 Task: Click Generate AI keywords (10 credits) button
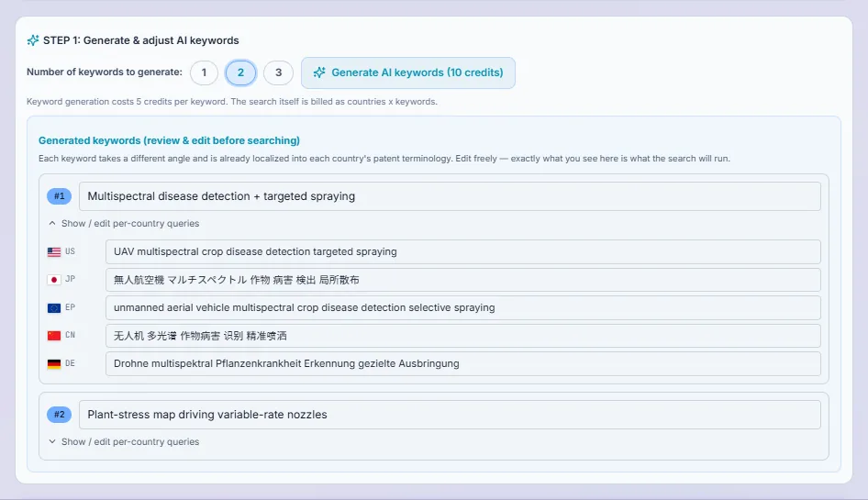408,72
